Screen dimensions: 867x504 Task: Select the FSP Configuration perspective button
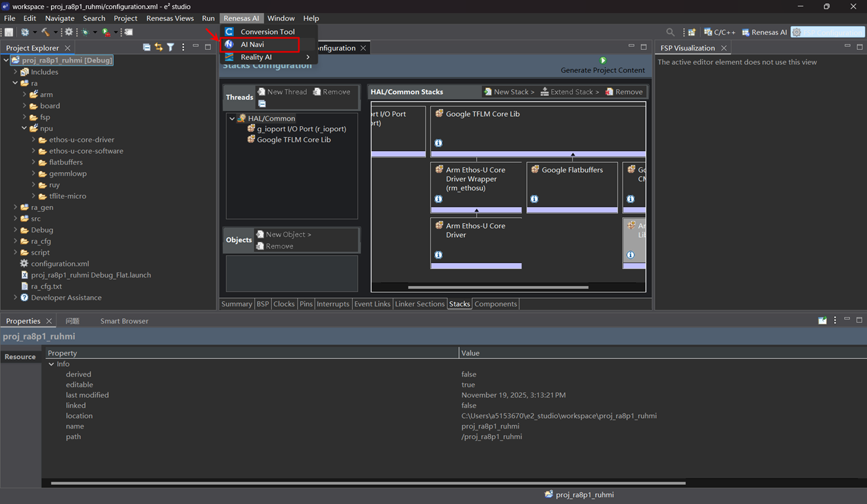pos(828,32)
